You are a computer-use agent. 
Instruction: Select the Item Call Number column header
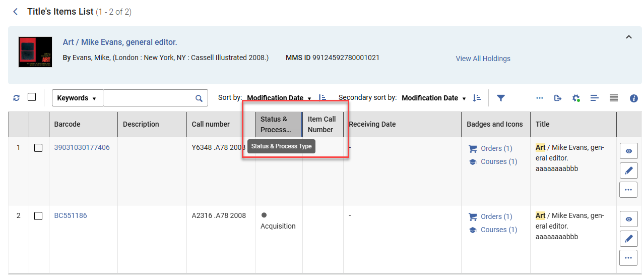[323, 124]
